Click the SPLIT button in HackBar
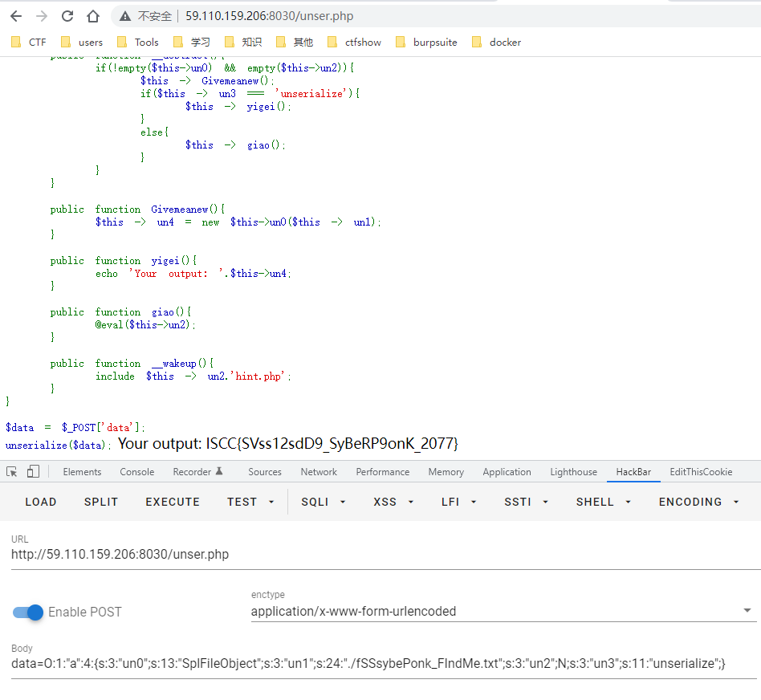The width and height of the screenshot is (761, 700). point(101,502)
